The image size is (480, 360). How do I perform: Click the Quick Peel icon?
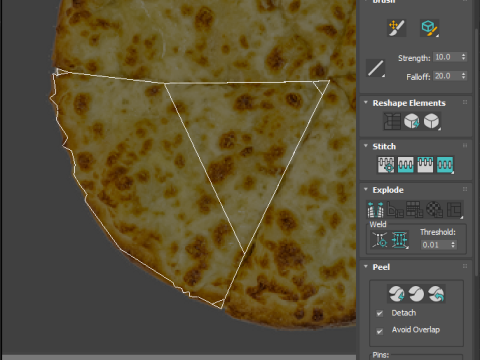[x=396, y=294]
